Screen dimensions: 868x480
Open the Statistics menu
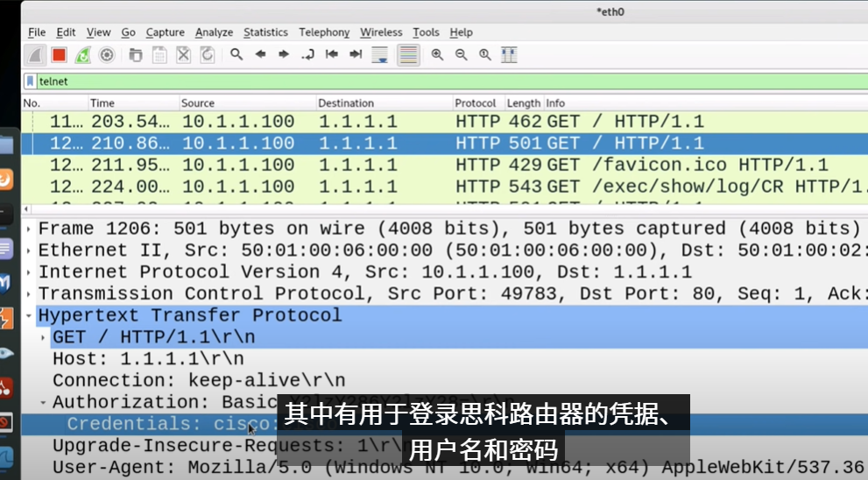(x=265, y=32)
